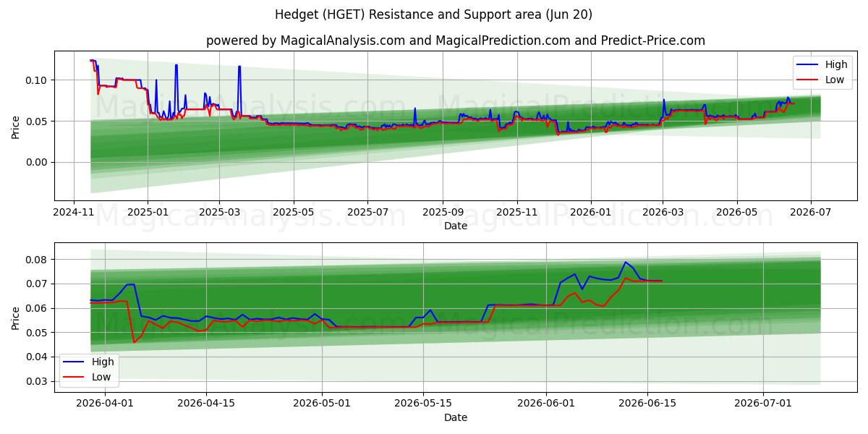
Task: Click the '2025-01' x-axis label
Action: point(148,213)
